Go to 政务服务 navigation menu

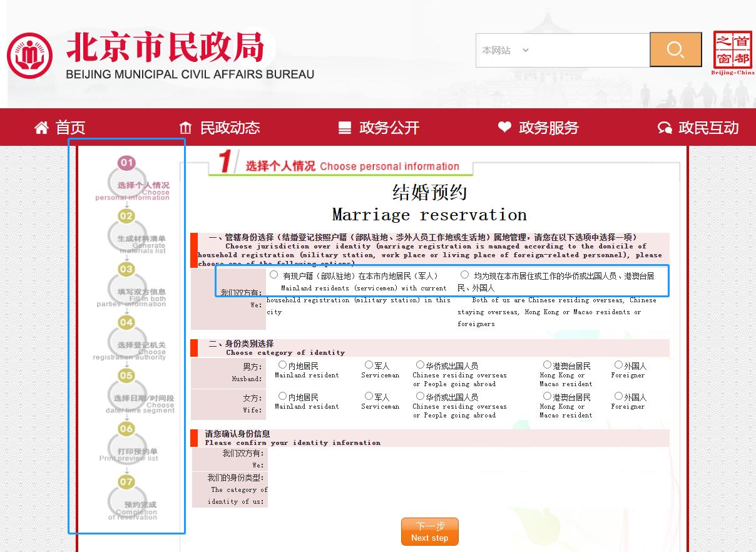538,128
